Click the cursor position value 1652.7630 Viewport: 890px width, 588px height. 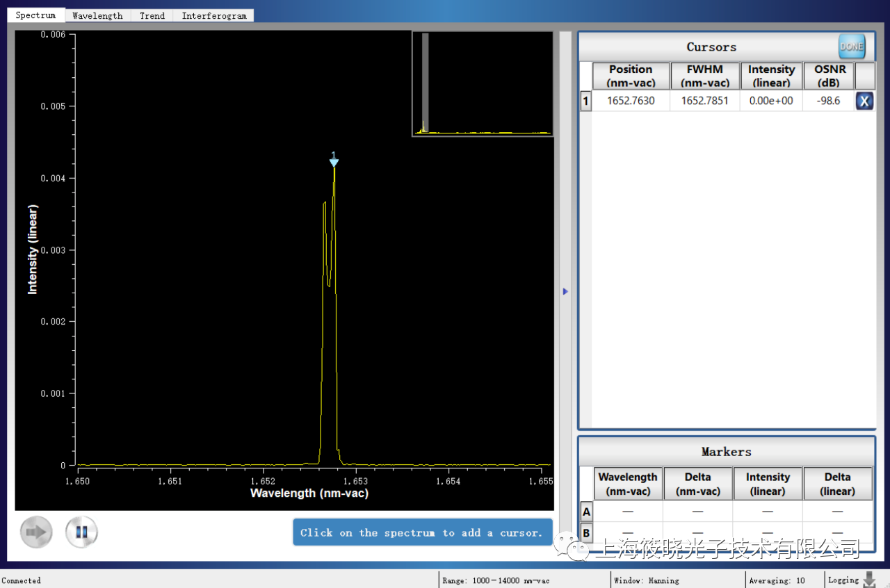(631, 101)
